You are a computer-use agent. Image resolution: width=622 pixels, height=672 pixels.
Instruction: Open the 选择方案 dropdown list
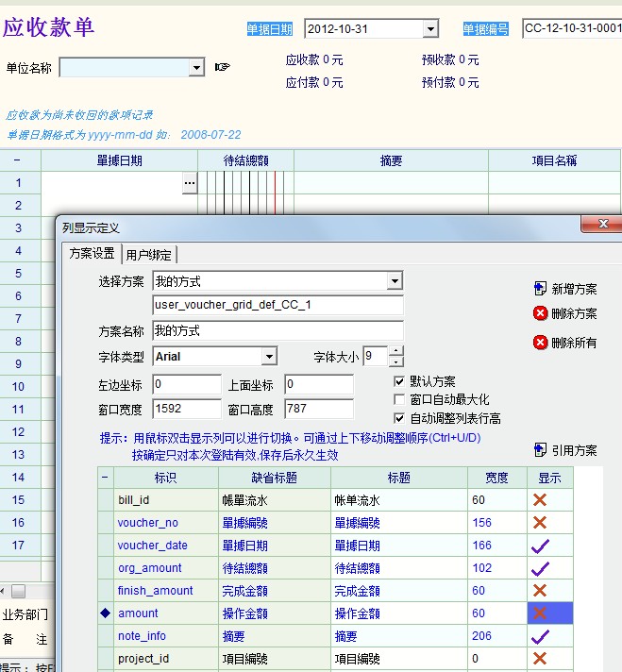[x=395, y=281]
